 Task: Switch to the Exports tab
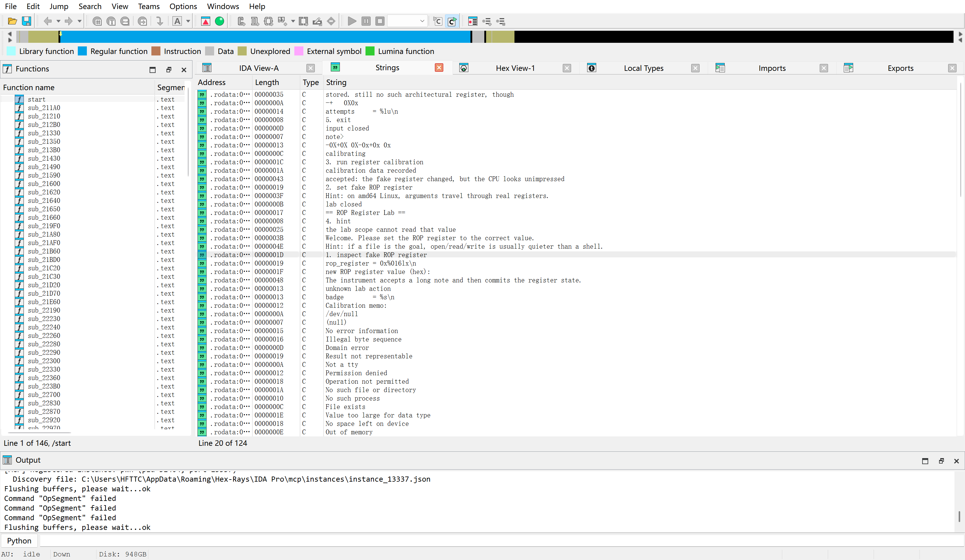click(900, 68)
